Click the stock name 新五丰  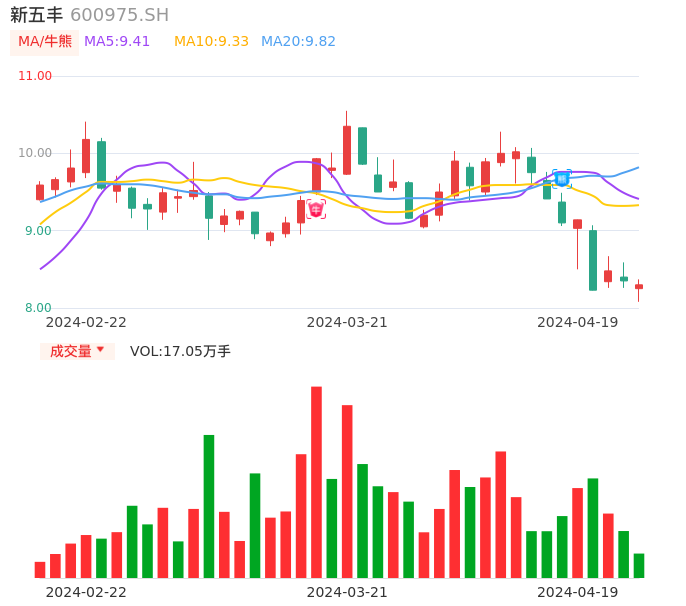pos(36,15)
